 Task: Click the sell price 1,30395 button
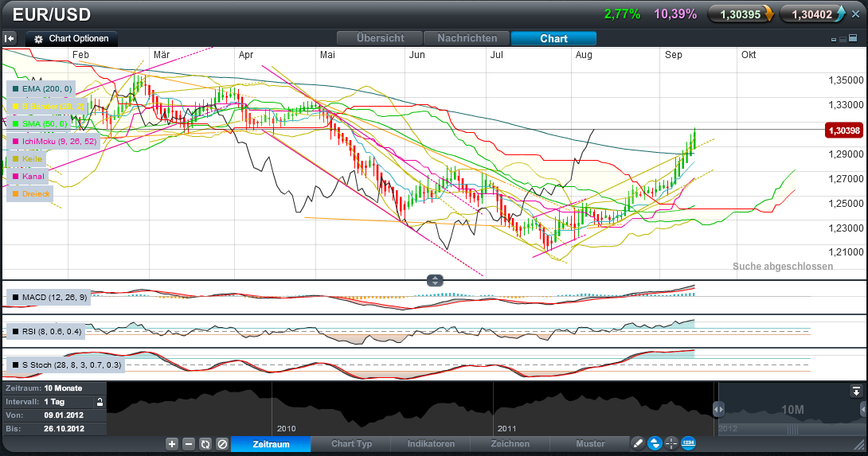[x=741, y=14]
